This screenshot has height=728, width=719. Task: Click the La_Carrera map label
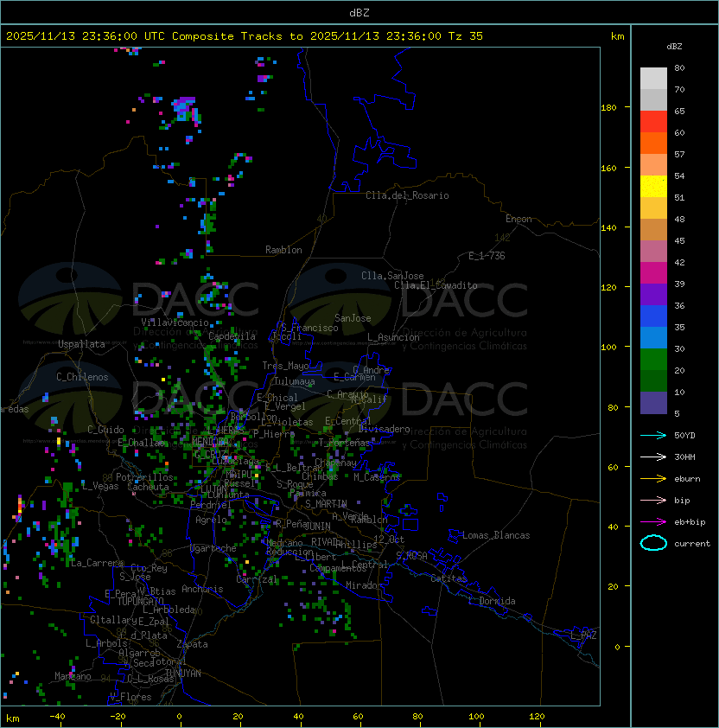click(x=96, y=563)
